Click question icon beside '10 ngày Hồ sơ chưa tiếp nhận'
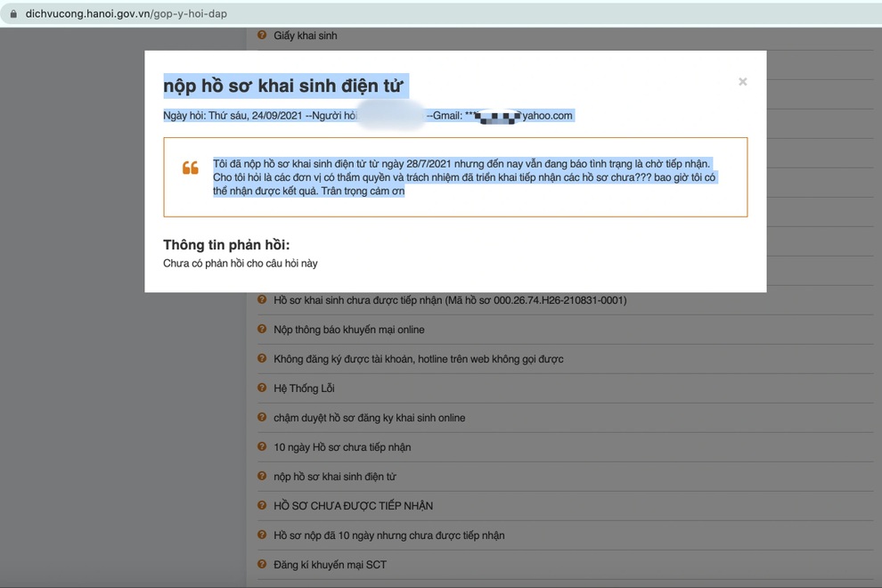Viewport: 882px width, 588px height. click(262, 446)
